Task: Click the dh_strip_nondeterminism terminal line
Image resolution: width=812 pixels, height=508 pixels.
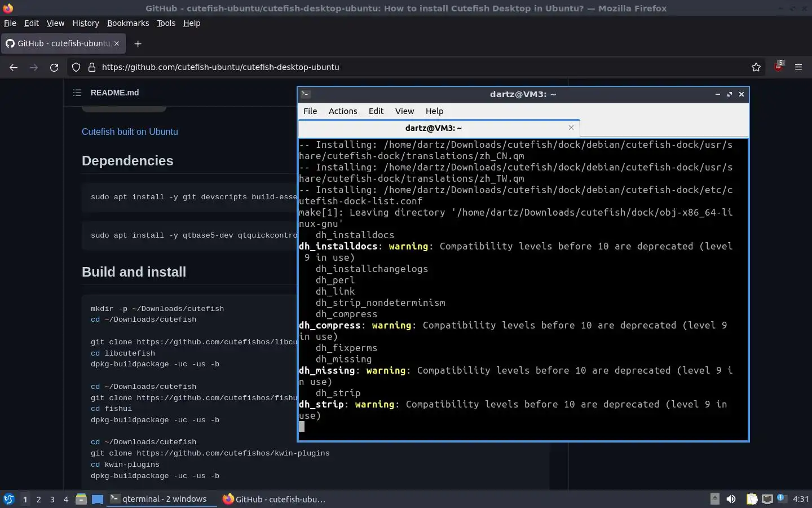Action: coord(380,303)
